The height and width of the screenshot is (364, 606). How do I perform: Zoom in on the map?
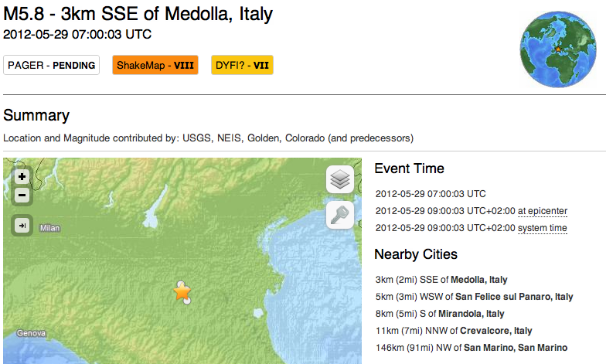[22, 176]
